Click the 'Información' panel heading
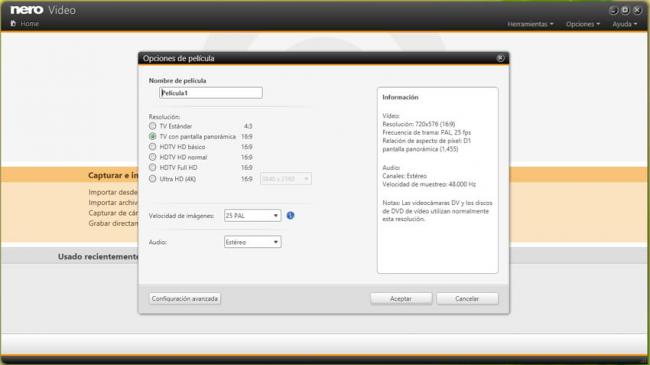Image resolution: width=650 pixels, height=365 pixels. 400,97
